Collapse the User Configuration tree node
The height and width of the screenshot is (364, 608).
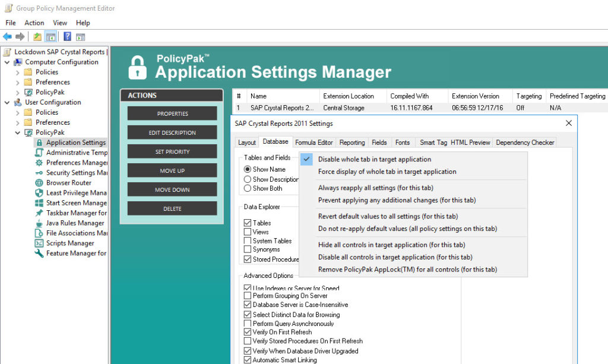tap(7, 102)
